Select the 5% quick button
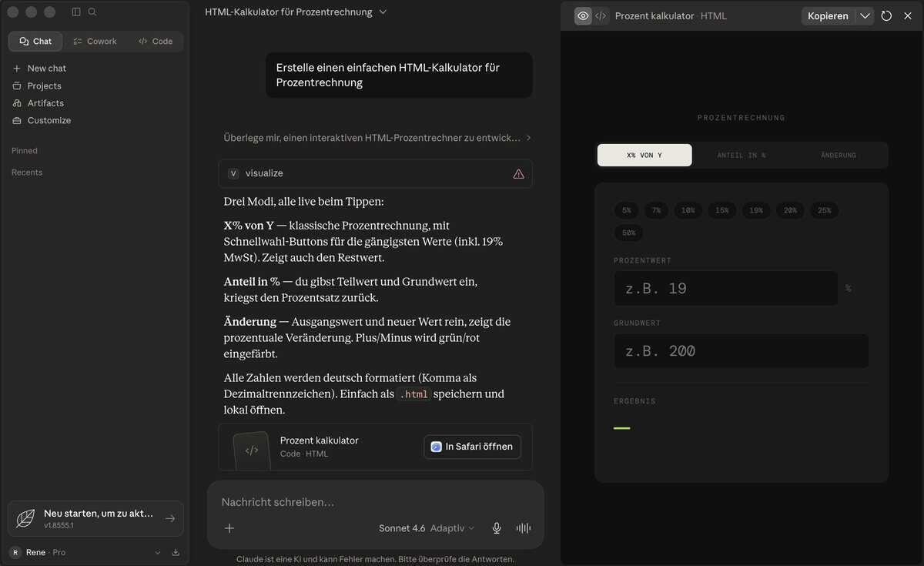 coord(627,210)
